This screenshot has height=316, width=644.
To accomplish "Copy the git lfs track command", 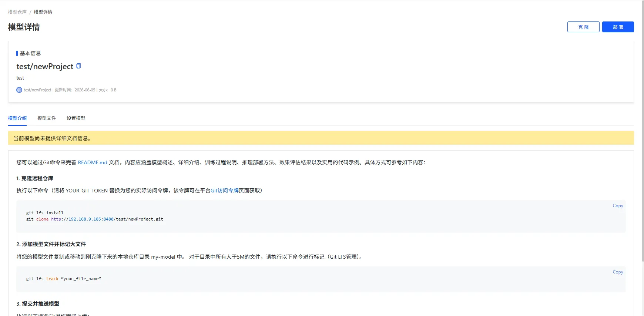I will click(618, 272).
